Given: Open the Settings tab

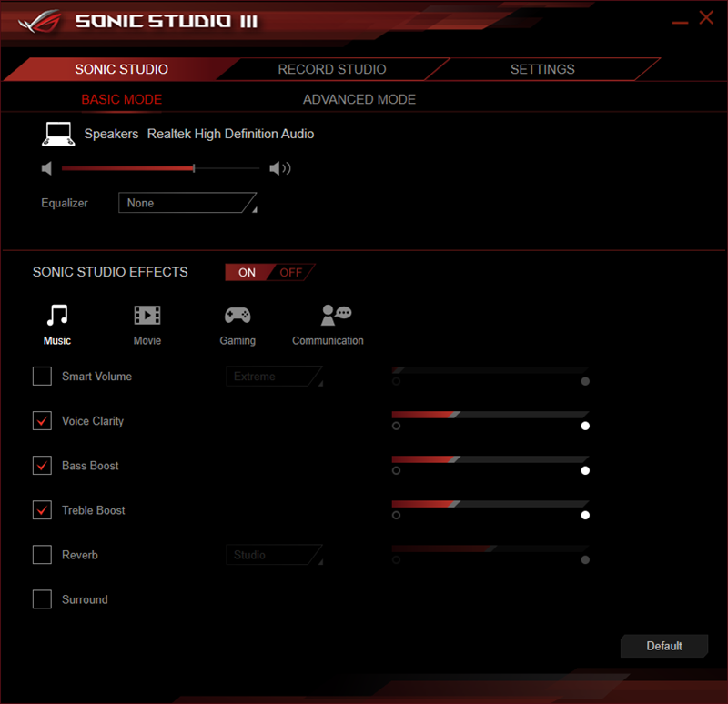Looking at the screenshot, I should click(x=542, y=69).
